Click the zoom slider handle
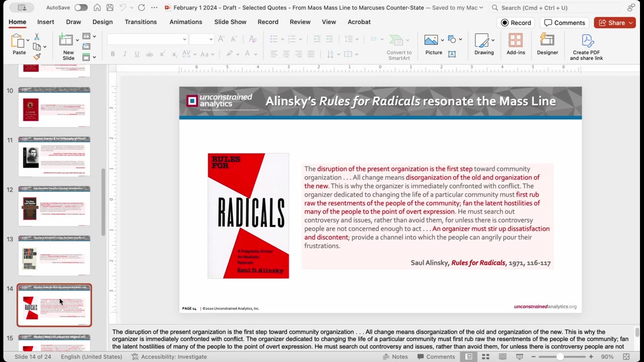Screen dimensions: 644x362 [x=560, y=356]
